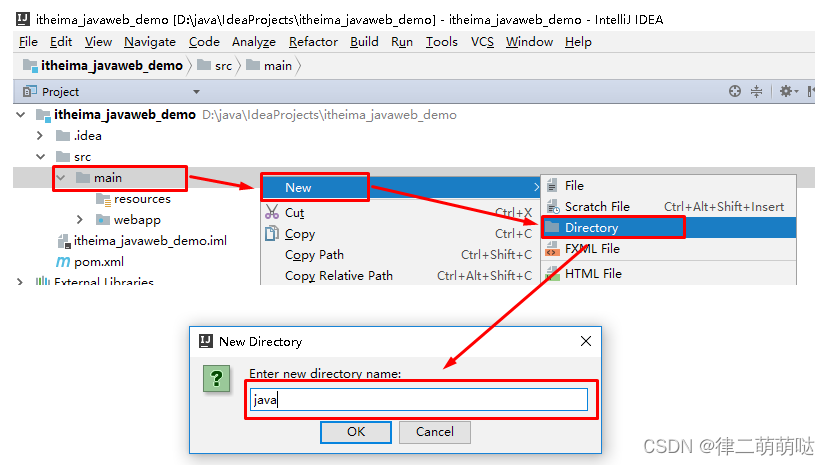The height and width of the screenshot is (465, 830).
Task: Click the resources folder icon
Action: click(103, 199)
